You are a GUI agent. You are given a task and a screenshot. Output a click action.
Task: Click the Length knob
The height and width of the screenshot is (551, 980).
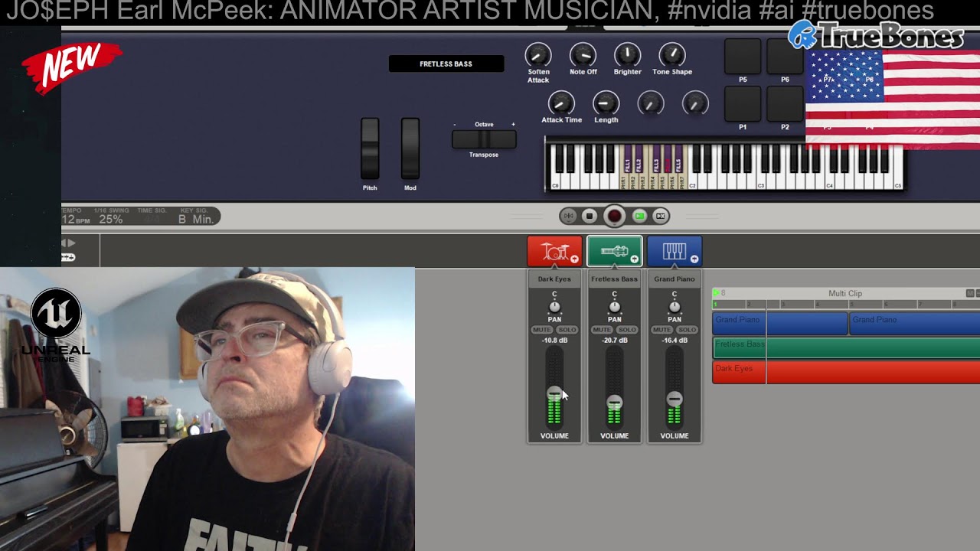pyautogui.click(x=606, y=103)
